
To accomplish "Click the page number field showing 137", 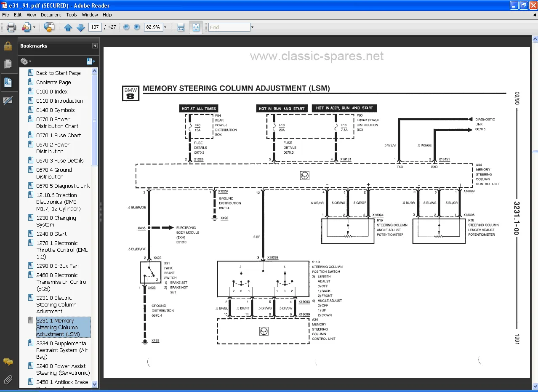I will click(x=95, y=27).
